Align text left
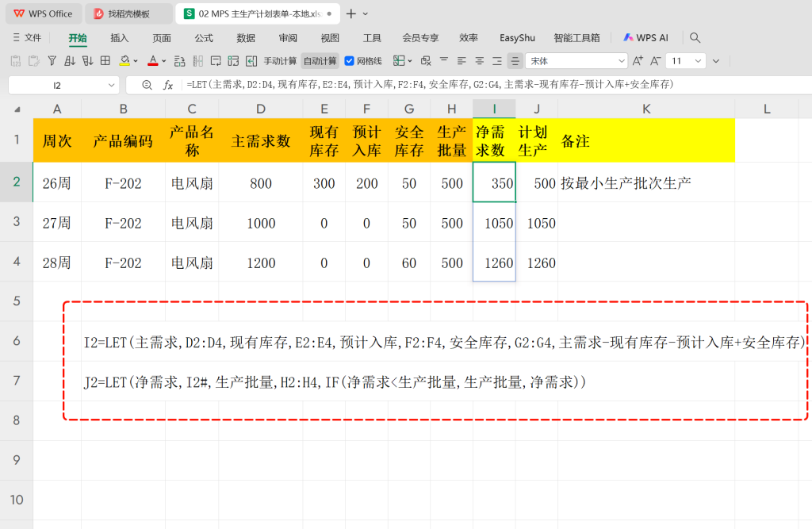The width and height of the screenshot is (812, 529). pyautogui.click(x=462, y=61)
